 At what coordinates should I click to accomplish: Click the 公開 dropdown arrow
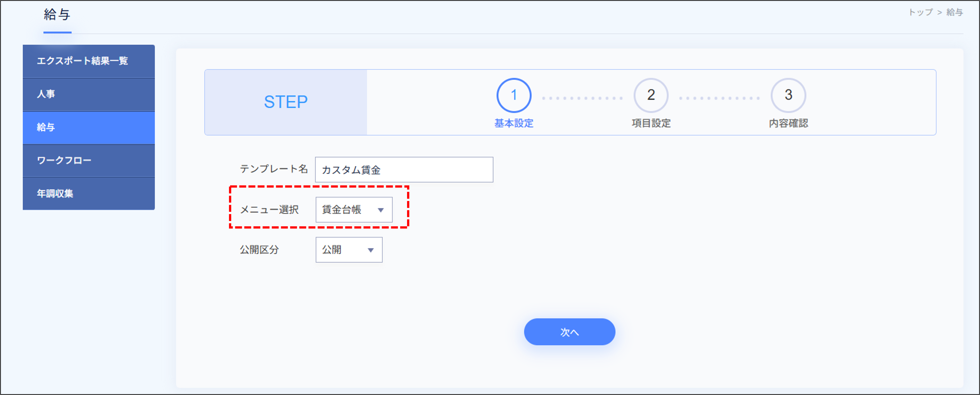[371, 250]
